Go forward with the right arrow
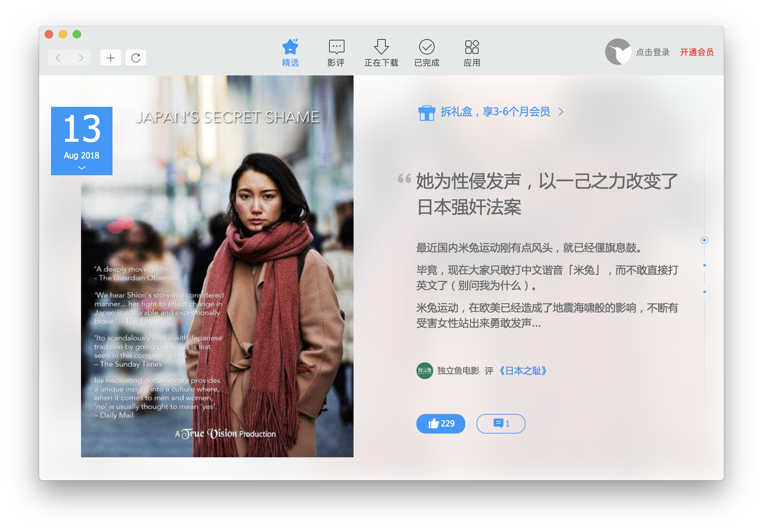763x532 pixels. point(81,58)
